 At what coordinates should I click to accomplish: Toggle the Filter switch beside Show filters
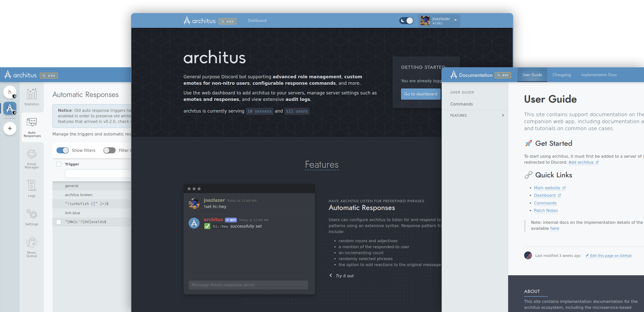(x=110, y=150)
